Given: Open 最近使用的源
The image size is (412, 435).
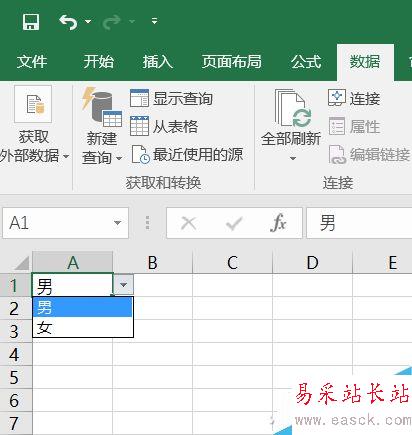Looking at the screenshot, I should (187, 155).
